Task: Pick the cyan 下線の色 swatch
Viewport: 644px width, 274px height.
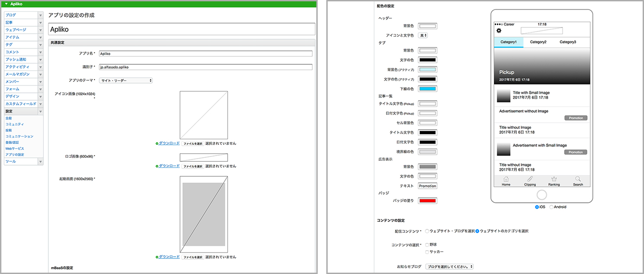Action: pyautogui.click(x=428, y=89)
